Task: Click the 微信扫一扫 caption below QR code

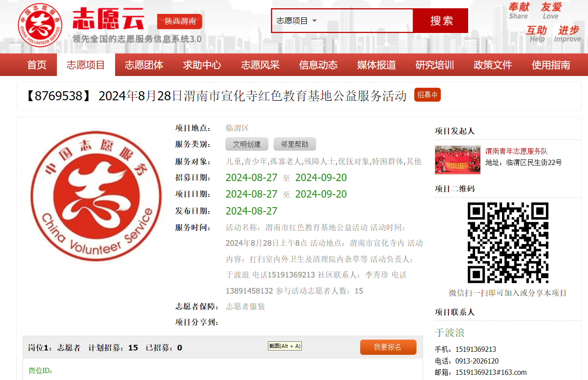Action: pyautogui.click(x=508, y=293)
